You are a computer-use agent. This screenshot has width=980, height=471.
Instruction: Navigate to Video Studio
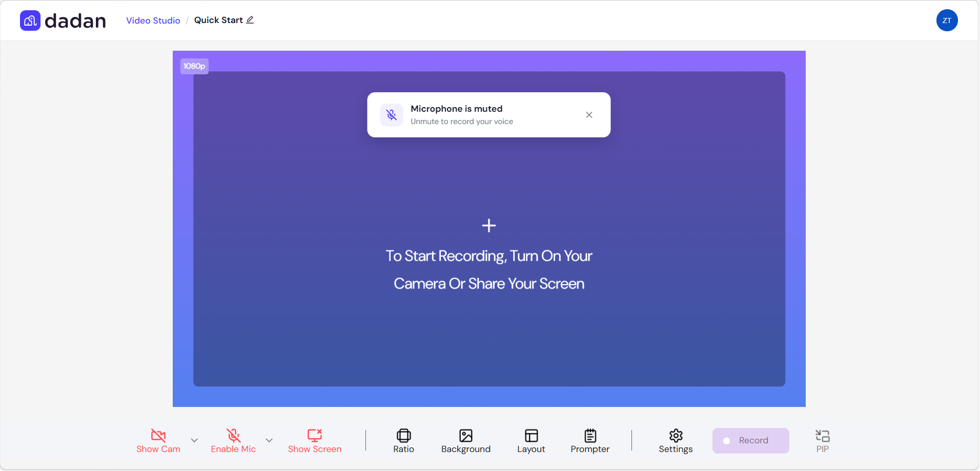153,20
